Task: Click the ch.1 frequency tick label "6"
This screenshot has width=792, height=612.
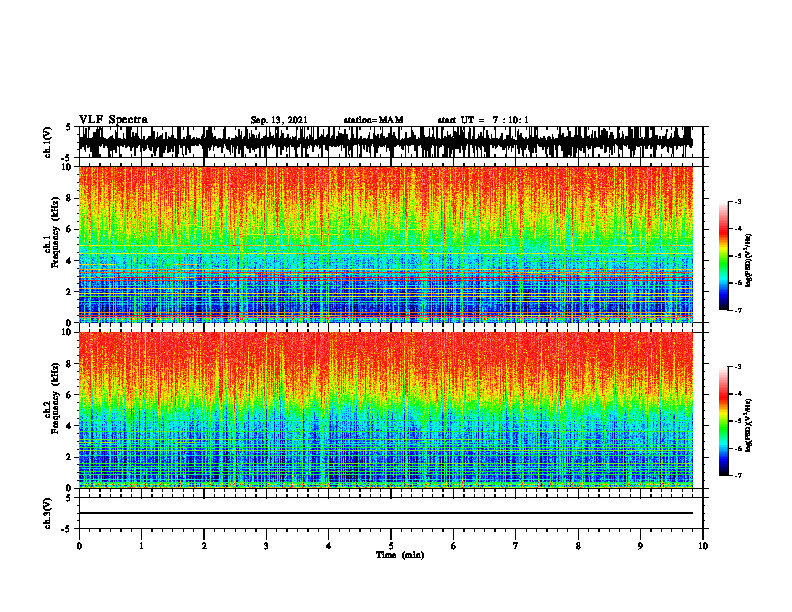Action: (x=70, y=229)
